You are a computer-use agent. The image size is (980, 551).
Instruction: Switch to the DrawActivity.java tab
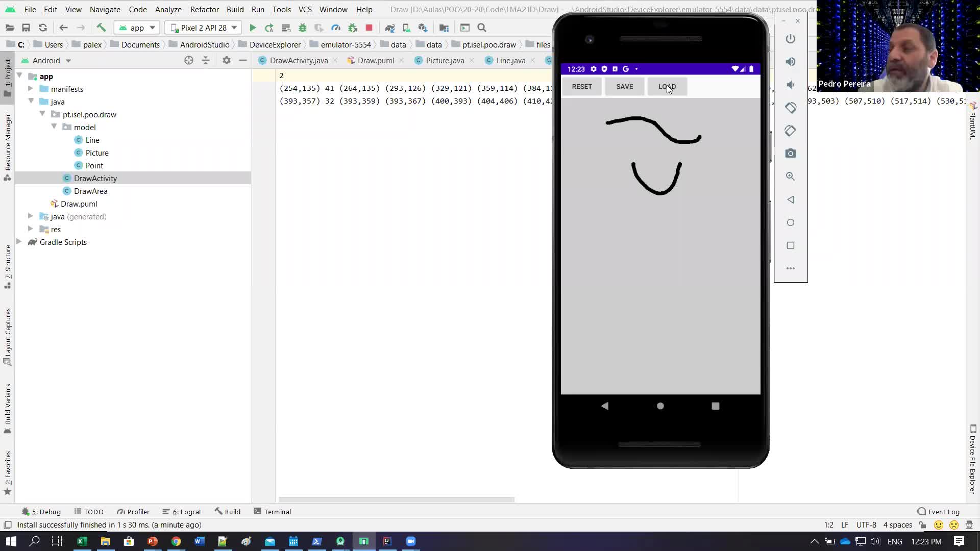tap(299, 60)
